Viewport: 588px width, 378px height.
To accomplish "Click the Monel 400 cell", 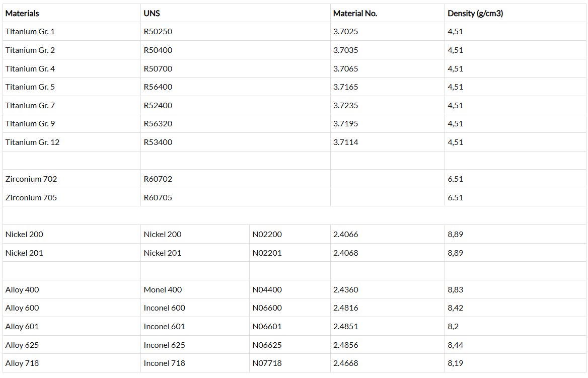I will pos(163,290).
